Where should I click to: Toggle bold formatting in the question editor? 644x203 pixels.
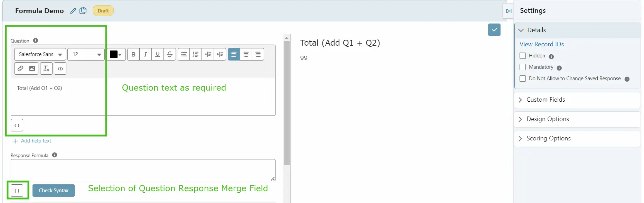click(133, 54)
